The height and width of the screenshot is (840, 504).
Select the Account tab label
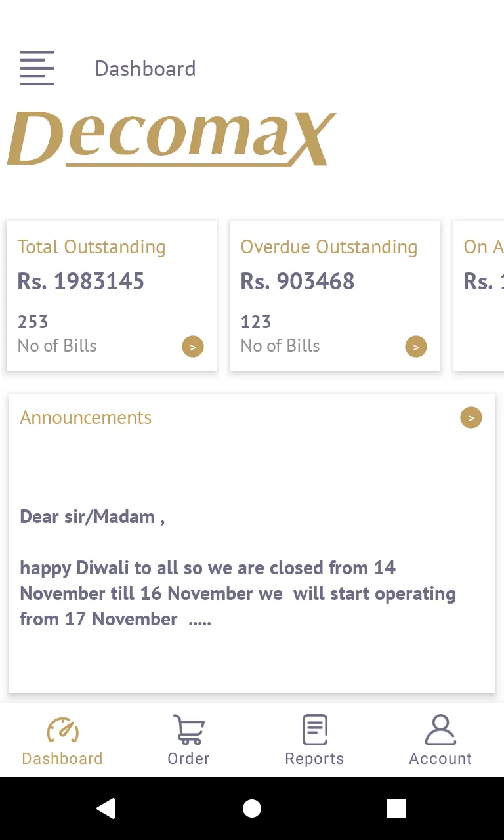pyautogui.click(x=440, y=759)
